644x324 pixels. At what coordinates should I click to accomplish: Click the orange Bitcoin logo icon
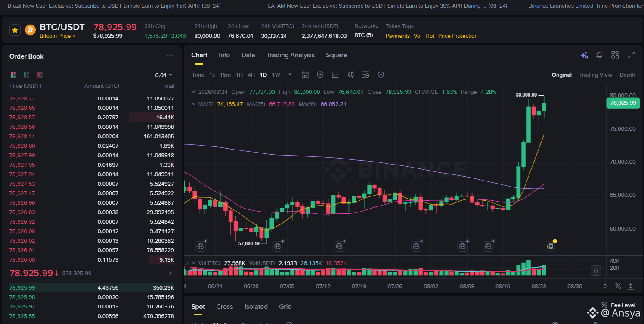pyautogui.click(x=30, y=30)
